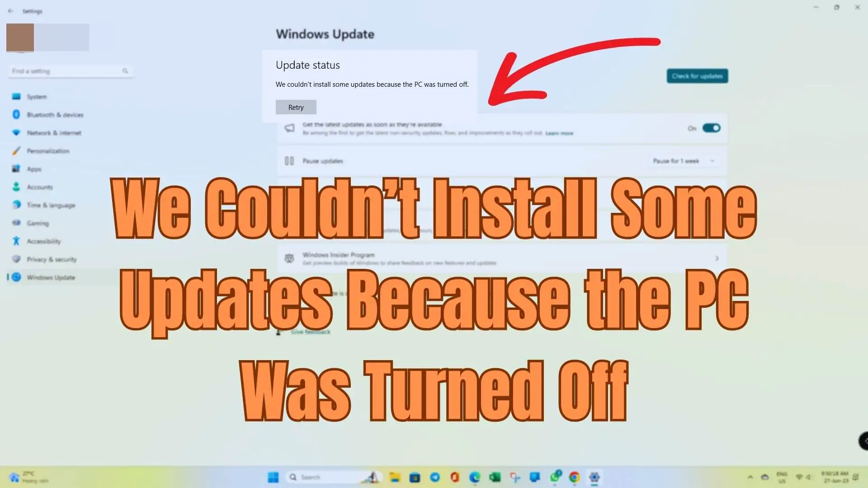Open Gaming settings menu item
Screen dimensions: 868x488
click(38, 222)
